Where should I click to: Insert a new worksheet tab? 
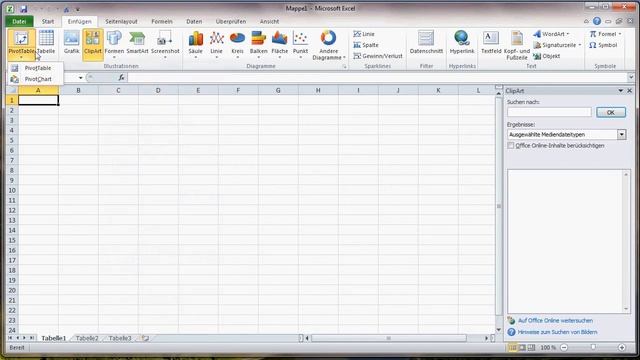click(x=145, y=338)
